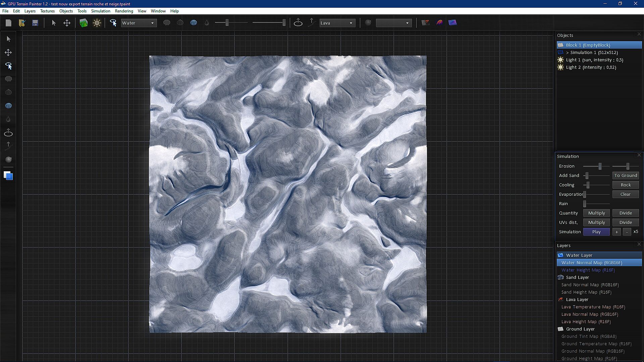The height and width of the screenshot is (362, 644).
Task: Open the Lava dropdown in toolbar
Action: (x=337, y=23)
